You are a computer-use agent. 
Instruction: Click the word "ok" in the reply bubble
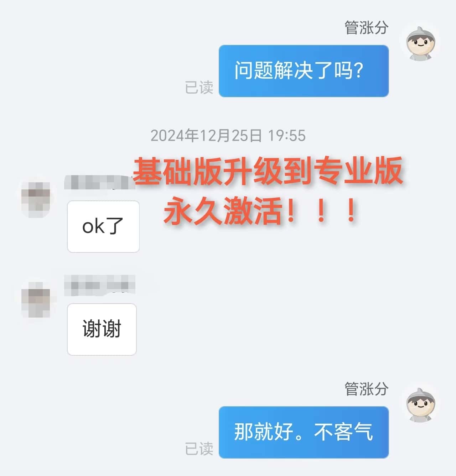coord(93,226)
